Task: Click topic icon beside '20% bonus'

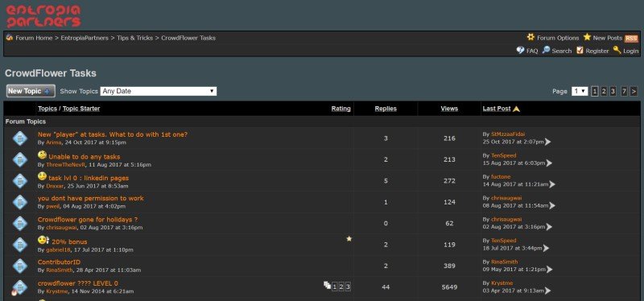Action: tap(19, 245)
